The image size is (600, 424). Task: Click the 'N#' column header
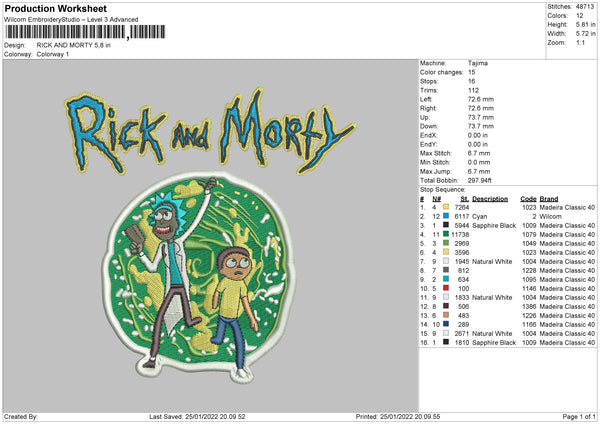(436, 199)
